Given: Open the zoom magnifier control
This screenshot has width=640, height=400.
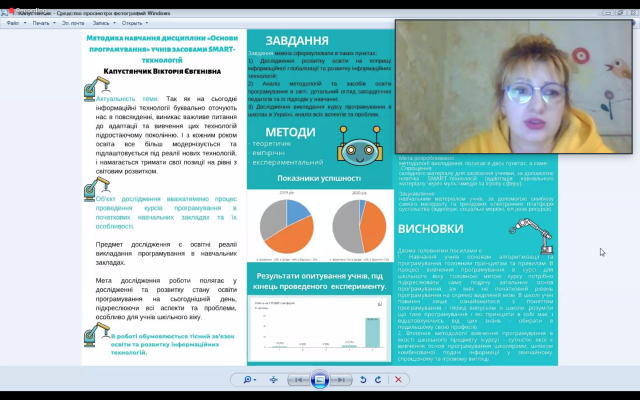Looking at the screenshot, I should coord(249,380).
